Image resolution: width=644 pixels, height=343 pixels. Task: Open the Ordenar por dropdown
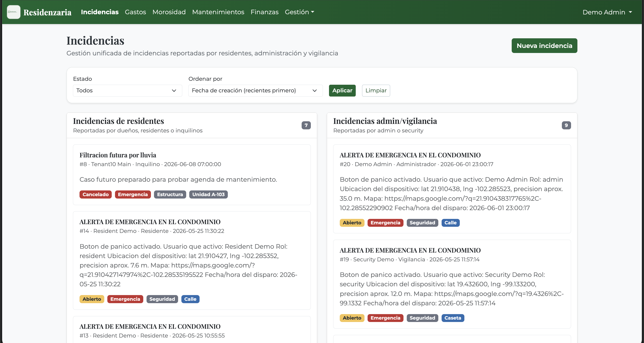pos(255,90)
